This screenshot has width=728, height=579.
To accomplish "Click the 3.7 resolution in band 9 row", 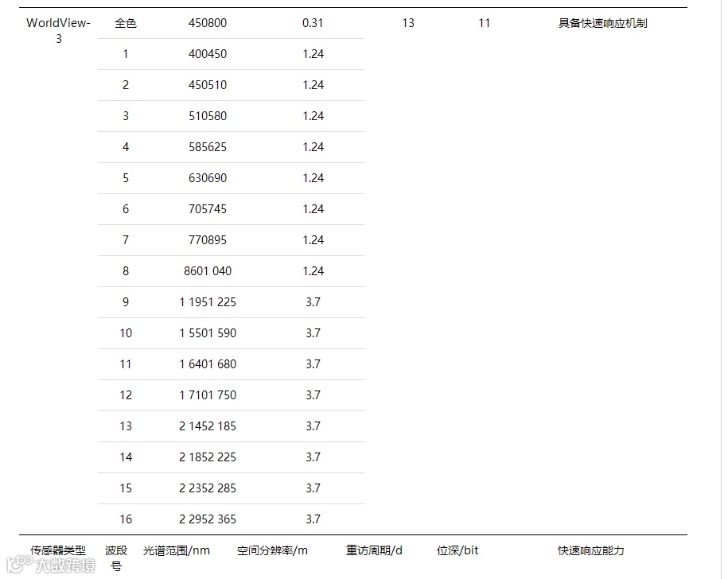I will [313, 302].
